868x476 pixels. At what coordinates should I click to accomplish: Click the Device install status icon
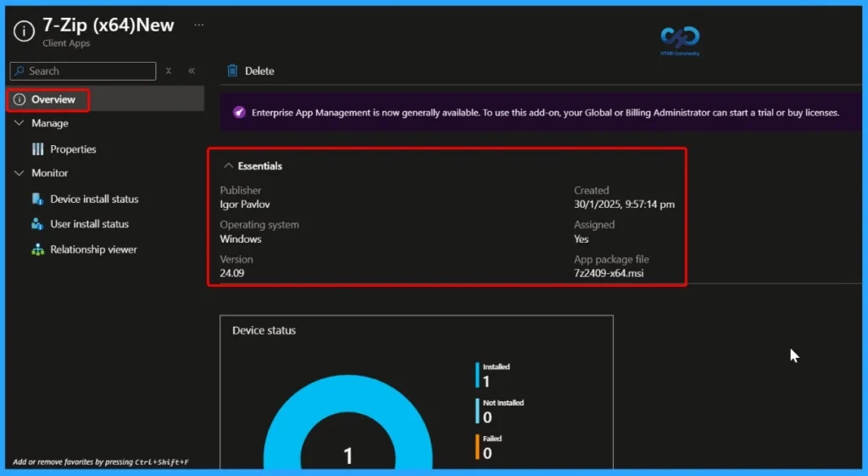(37, 199)
